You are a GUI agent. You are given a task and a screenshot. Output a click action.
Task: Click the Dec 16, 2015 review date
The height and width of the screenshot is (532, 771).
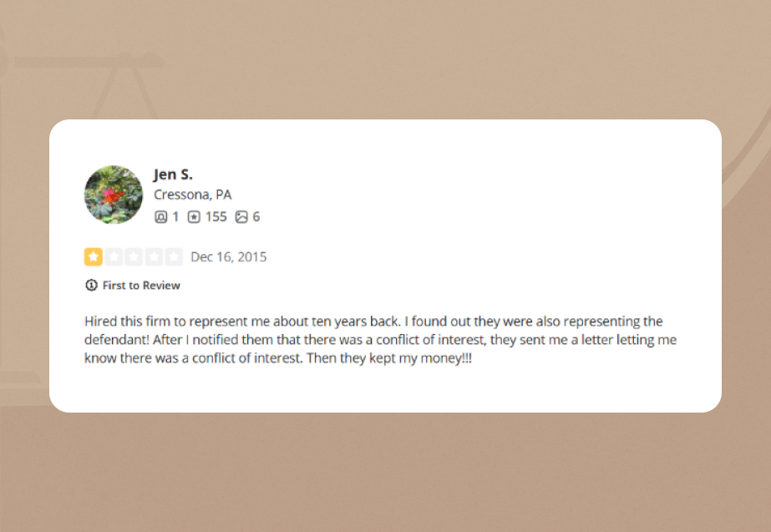coord(229,257)
